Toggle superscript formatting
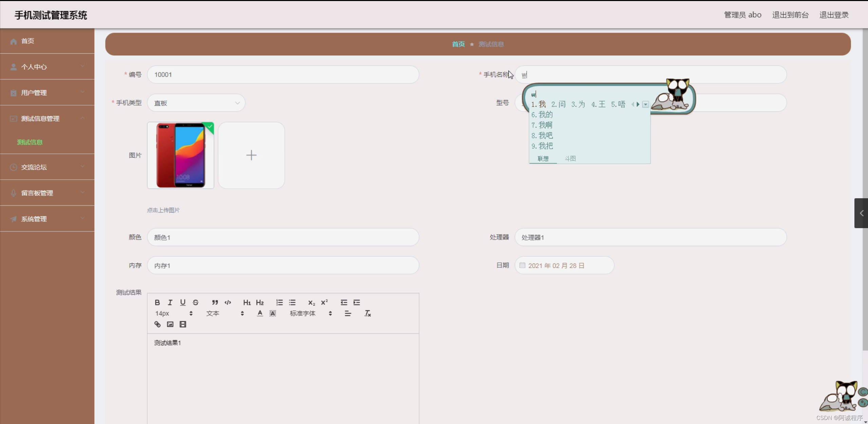868x424 pixels. (324, 302)
